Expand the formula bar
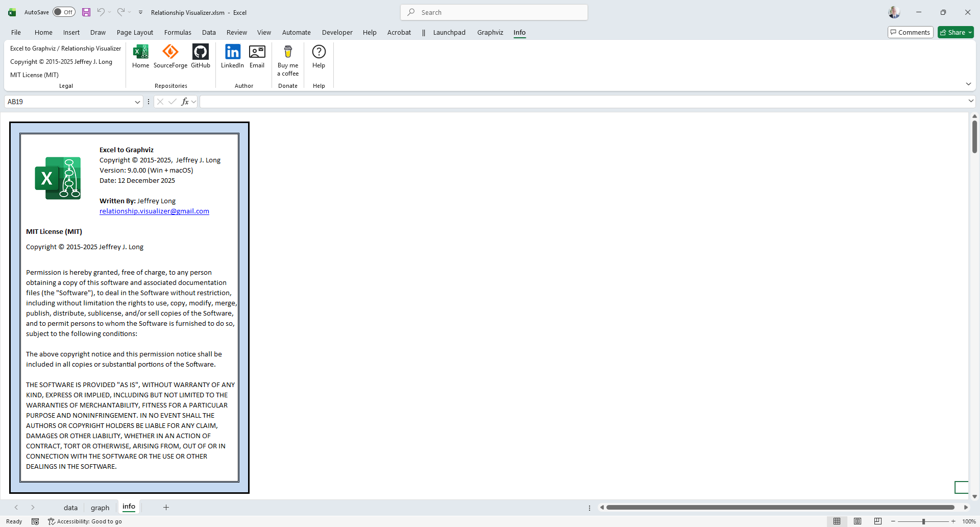Viewport: 980px width, 527px height. [x=970, y=102]
